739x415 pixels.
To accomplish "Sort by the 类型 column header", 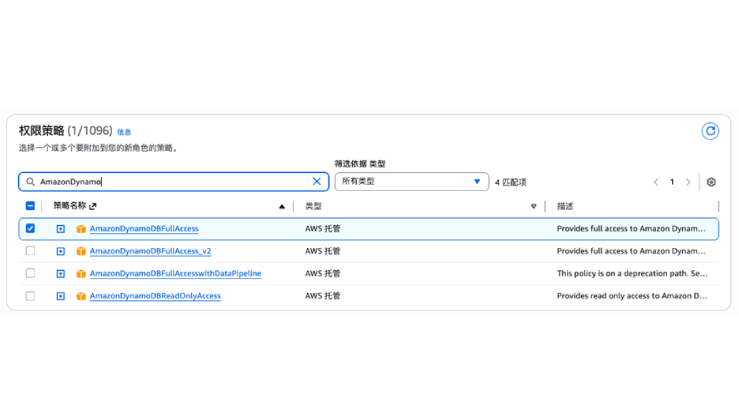I will click(313, 206).
